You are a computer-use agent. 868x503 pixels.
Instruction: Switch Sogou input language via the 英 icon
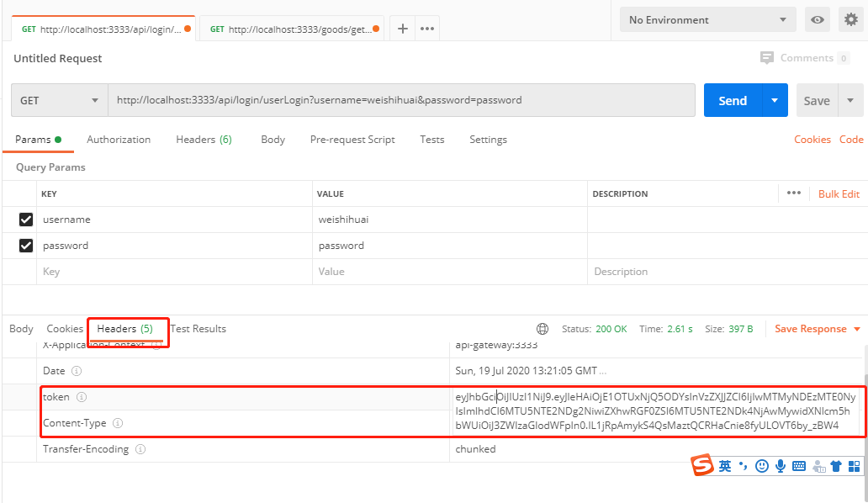tap(724, 465)
